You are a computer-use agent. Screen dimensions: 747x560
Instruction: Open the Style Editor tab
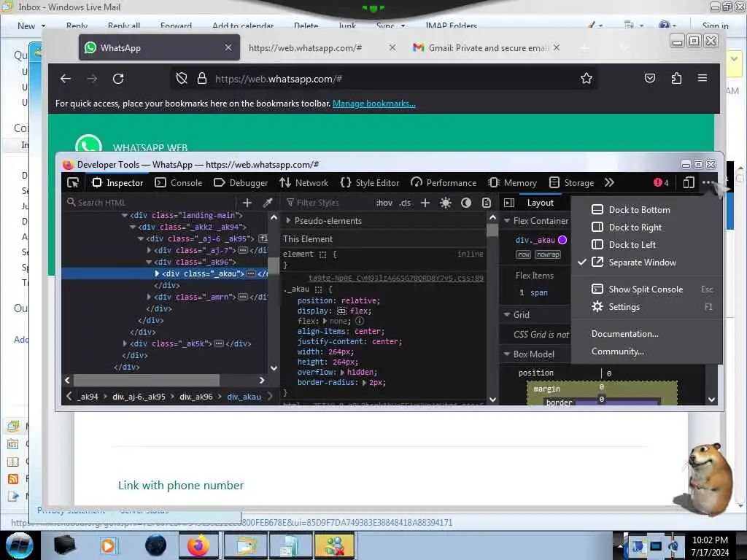(x=370, y=182)
